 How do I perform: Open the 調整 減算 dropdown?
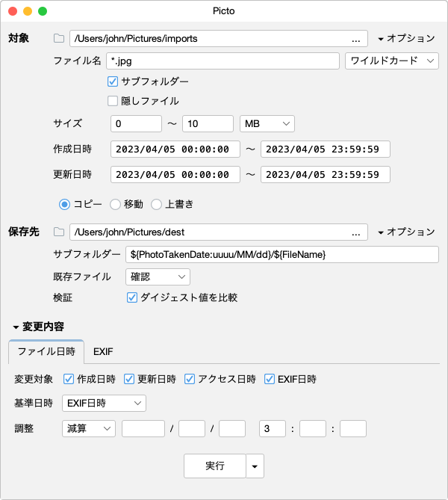(89, 428)
